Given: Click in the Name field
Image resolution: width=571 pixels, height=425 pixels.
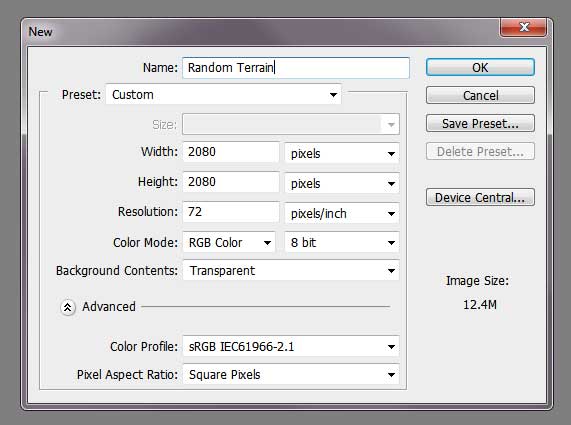Looking at the screenshot, I should pyautogui.click(x=296, y=68).
